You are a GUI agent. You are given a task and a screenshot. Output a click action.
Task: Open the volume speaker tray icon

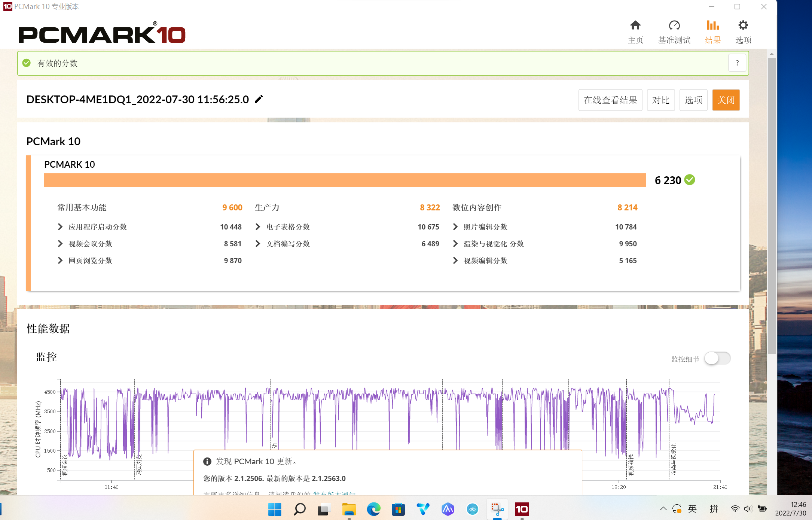click(748, 508)
